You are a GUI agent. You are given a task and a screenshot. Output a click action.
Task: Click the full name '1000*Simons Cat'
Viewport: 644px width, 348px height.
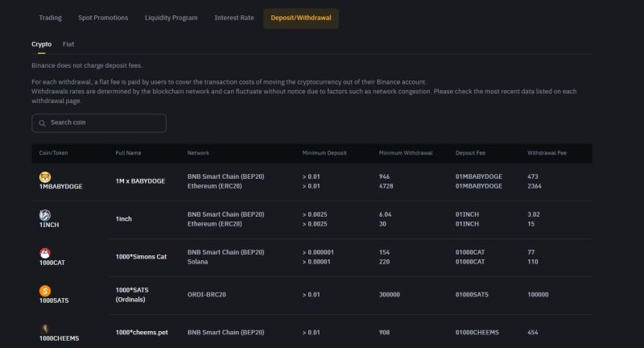coord(141,257)
